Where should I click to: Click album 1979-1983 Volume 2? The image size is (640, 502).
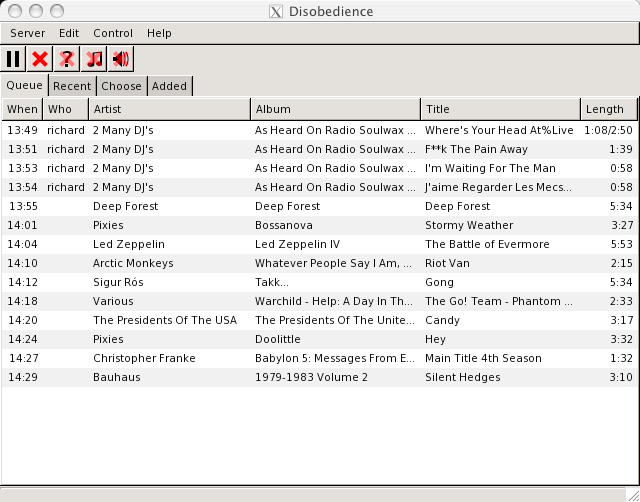tap(311, 377)
